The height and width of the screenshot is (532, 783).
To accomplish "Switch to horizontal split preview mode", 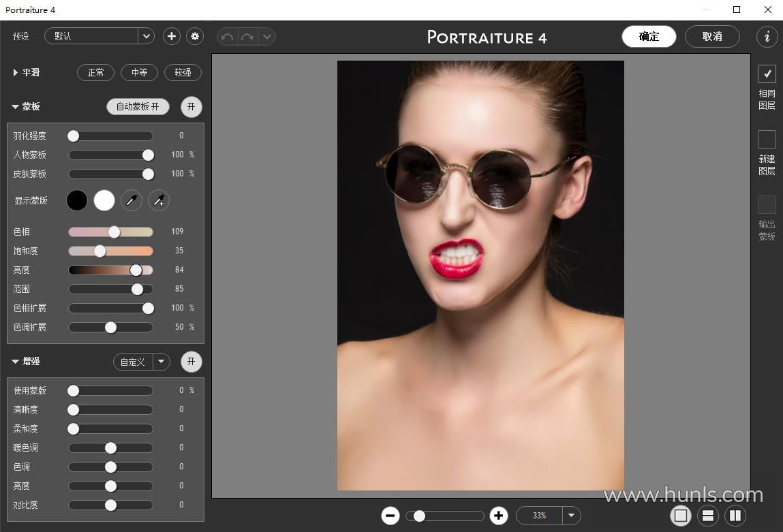I will point(708,516).
